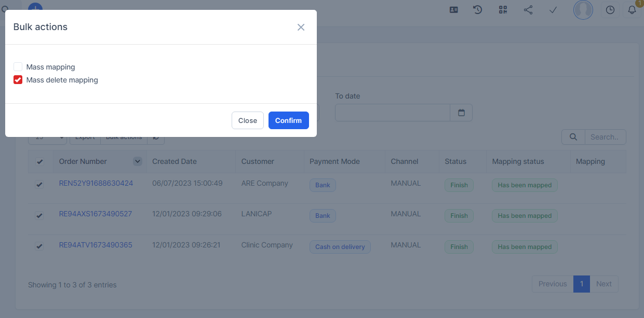Image resolution: width=644 pixels, height=318 pixels.
Task: Click the contact card icon in top bar
Action: [453, 10]
